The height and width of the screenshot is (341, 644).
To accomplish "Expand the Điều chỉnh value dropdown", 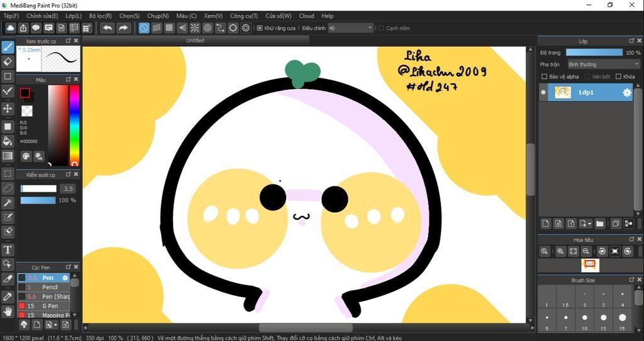I will 369,28.
